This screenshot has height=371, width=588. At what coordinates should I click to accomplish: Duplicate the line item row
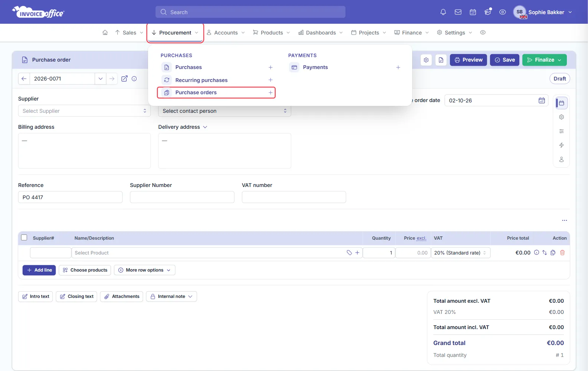tap(553, 253)
